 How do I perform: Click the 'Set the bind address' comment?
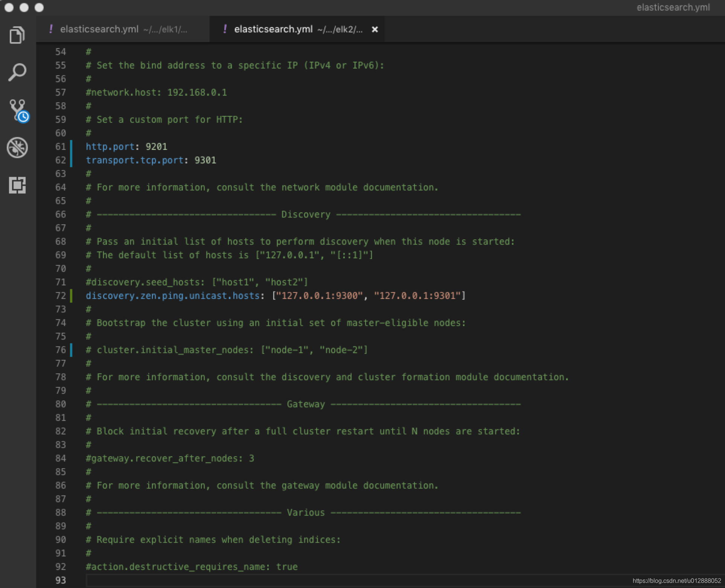[x=235, y=65]
